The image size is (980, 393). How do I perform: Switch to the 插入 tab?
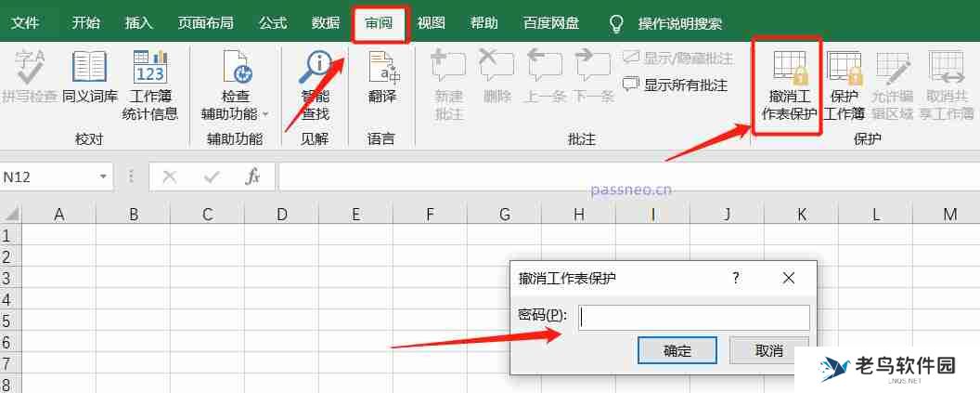(139, 24)
